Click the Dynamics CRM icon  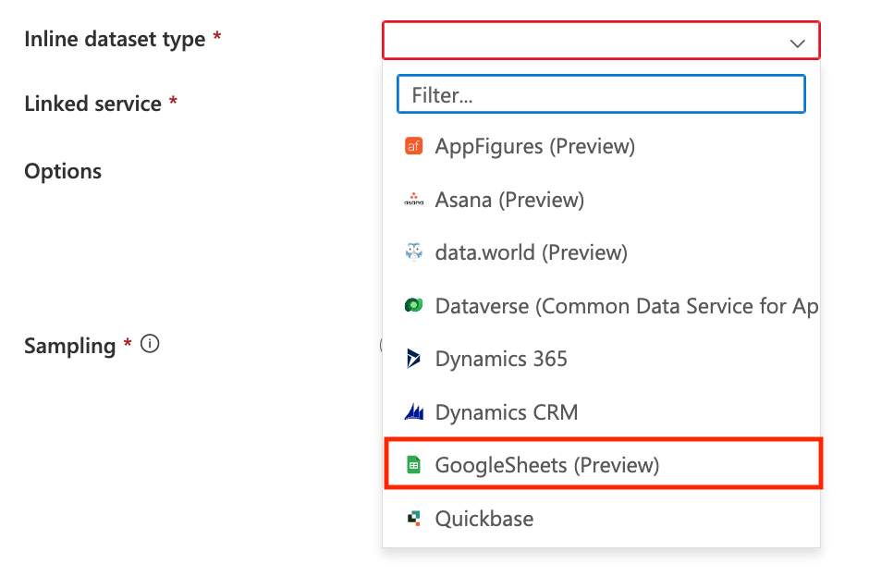pyautogui.click(x=414, y=411)
